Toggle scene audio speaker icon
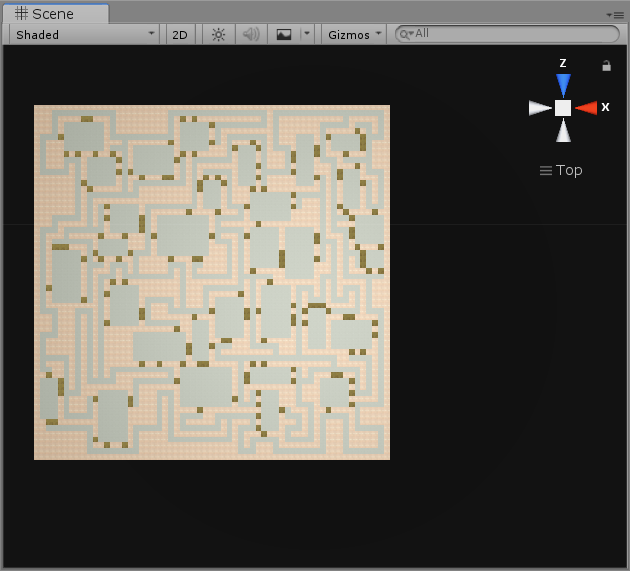Image resolution: width=630 pixels, height=571 pixels. tap(252, 35)
